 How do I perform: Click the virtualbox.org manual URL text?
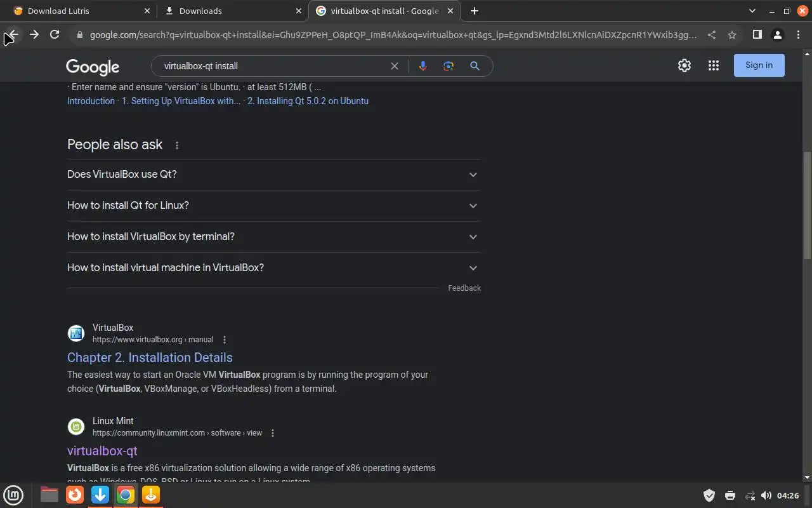pyautogui.click(x=153, y=340)
